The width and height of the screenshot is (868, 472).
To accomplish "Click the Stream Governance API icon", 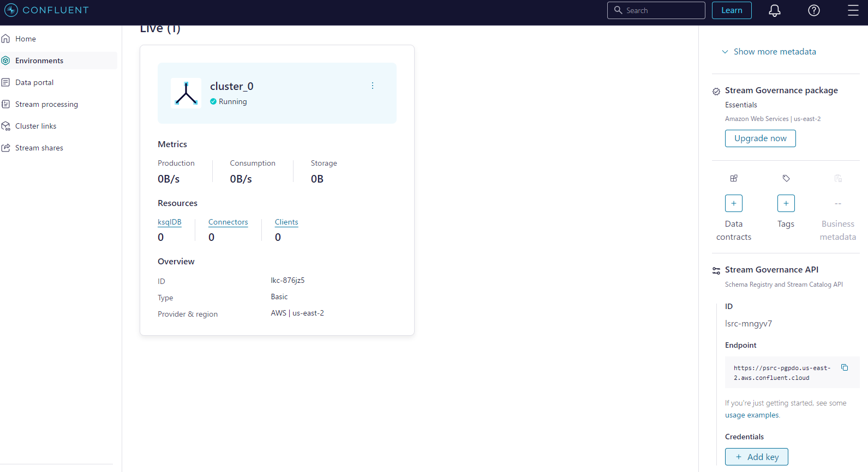I will tap(716, 271).
